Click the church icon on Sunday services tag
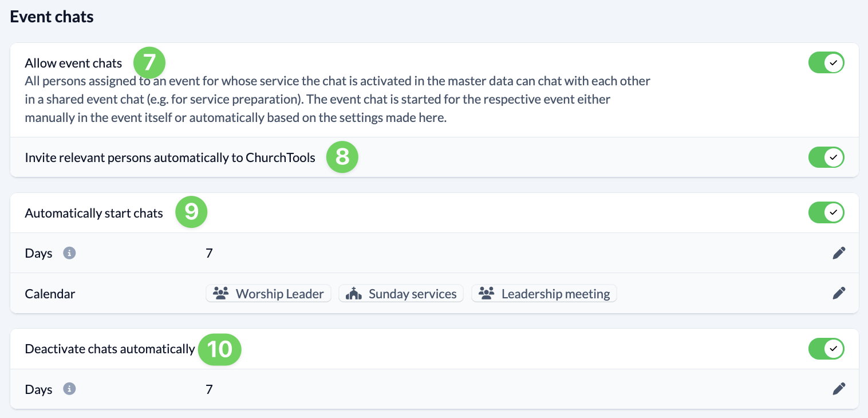The image size is (868, 418). click(354, 294)
